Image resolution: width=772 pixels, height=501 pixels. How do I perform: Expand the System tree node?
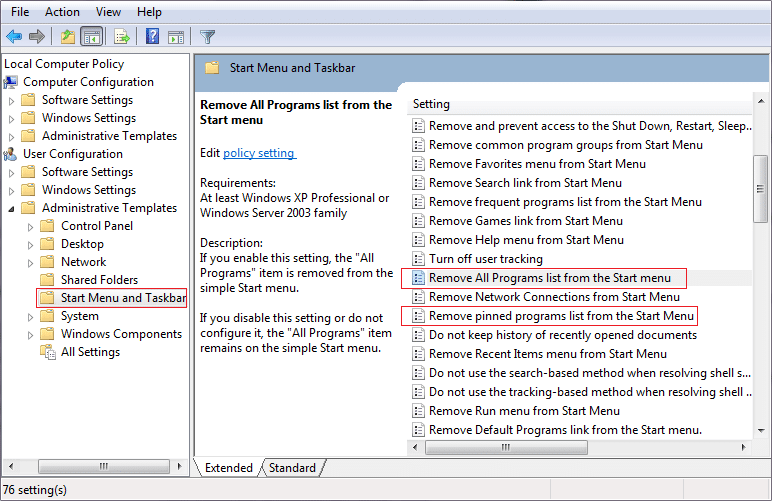(31, 317)
